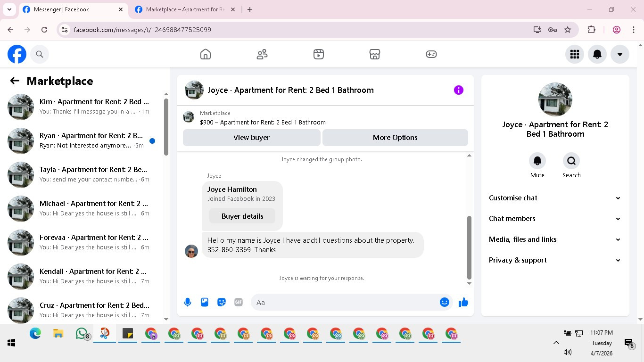Viewport: 644px width, 362px height.
Task: Open Ryan's unread conversation
Action: pos(82,141)
